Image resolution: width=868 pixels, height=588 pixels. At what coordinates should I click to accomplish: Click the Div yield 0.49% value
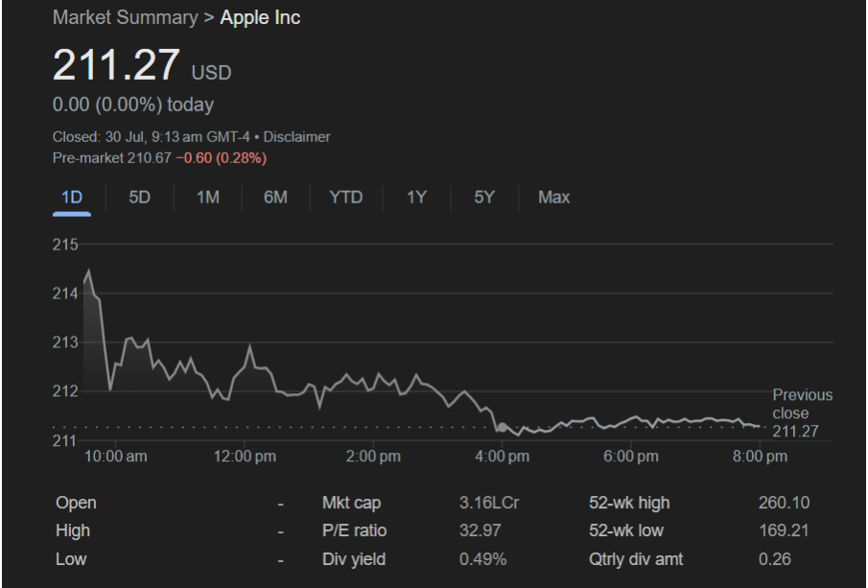(x=482, y=559)
